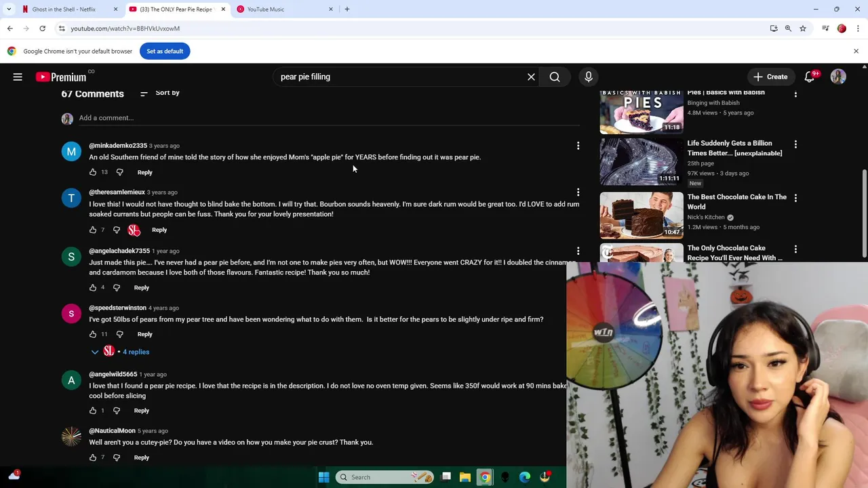Open options for @angelachadek7355 comment

click(x=578, y=251)
